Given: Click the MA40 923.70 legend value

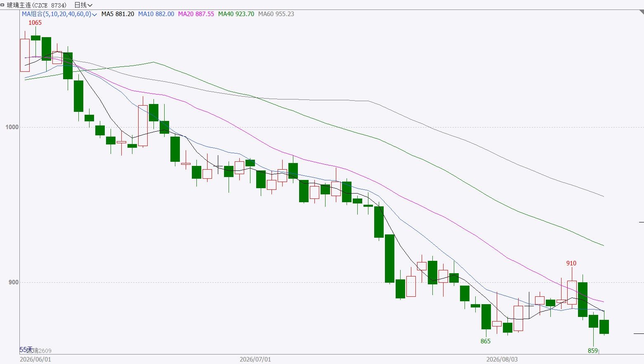Looking at the screenshot, I should click(236, 14).
